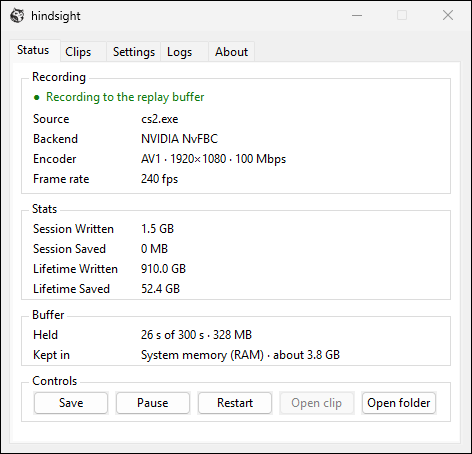Click the Backend label

click(55, 139)
